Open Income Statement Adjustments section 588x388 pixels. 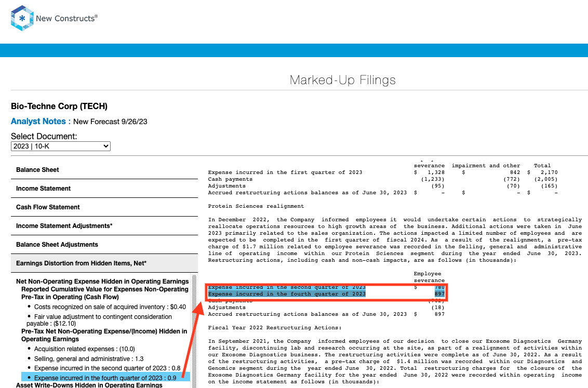[x=104, y=226]
